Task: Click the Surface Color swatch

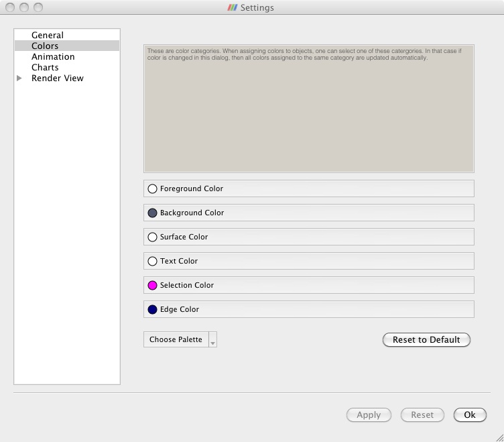Action: [152, 237]
